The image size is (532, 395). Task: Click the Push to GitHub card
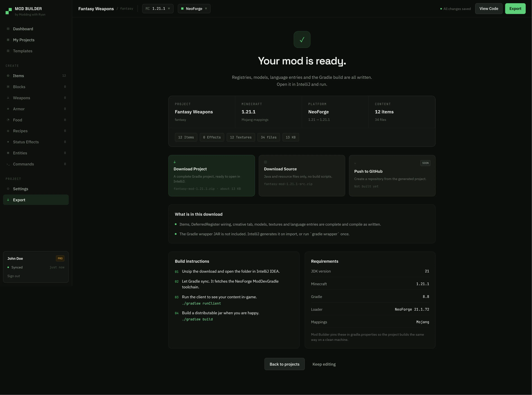point(392,176)
